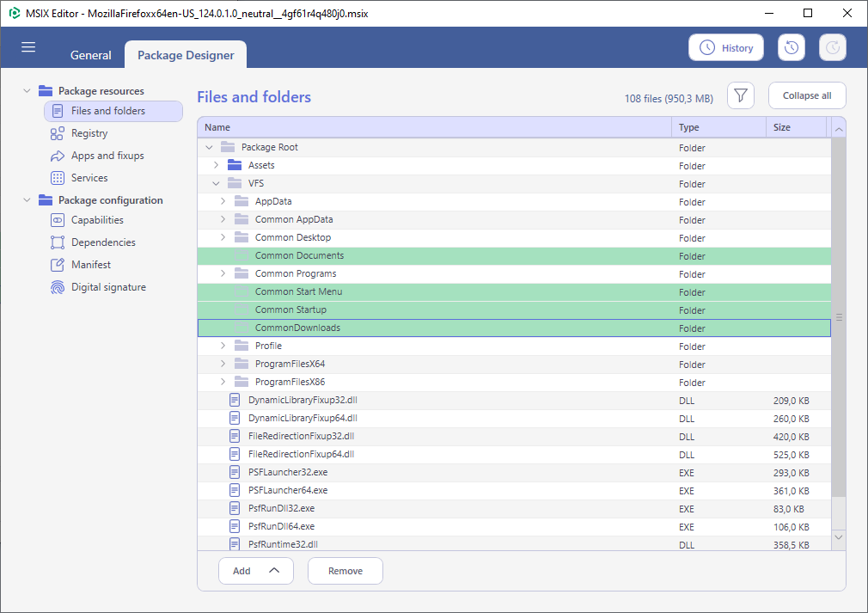Expand the Common AppData folder
The image size is (868, 613).
223,219
